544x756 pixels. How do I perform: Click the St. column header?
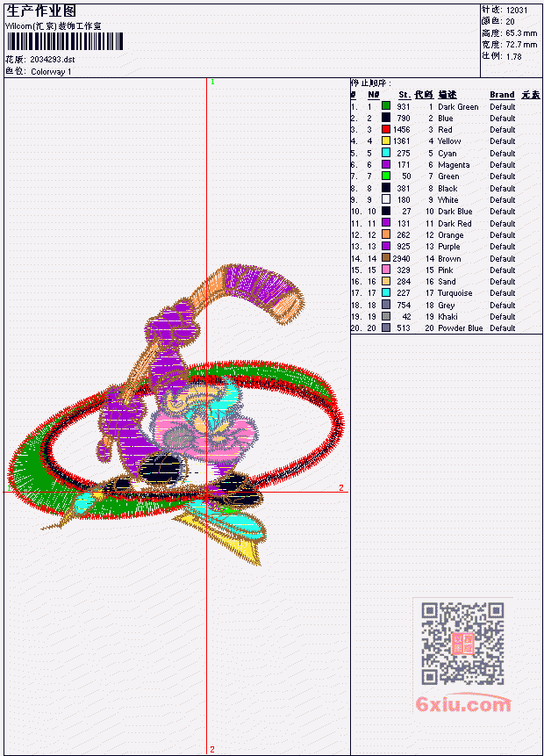404,95
